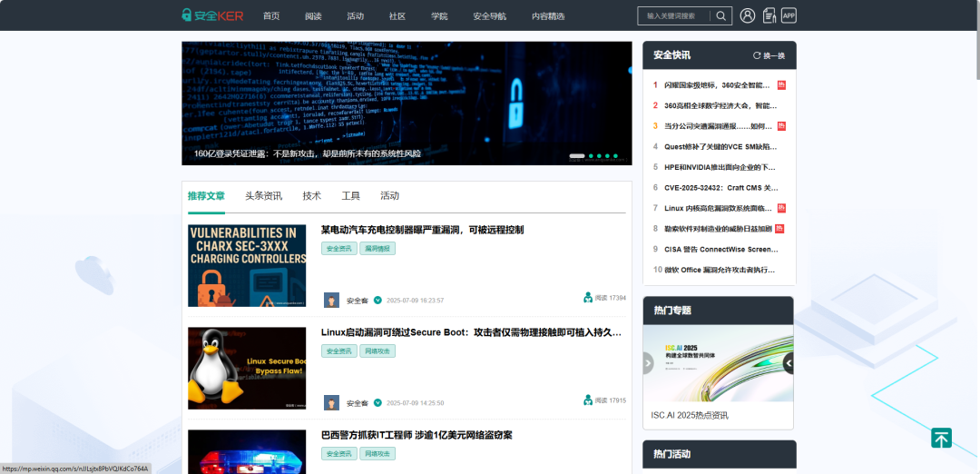This screenshot has width=980, height=474.
Task: Click the previous arrow on 热门专题 carousel
Action: tap(648, 363)
